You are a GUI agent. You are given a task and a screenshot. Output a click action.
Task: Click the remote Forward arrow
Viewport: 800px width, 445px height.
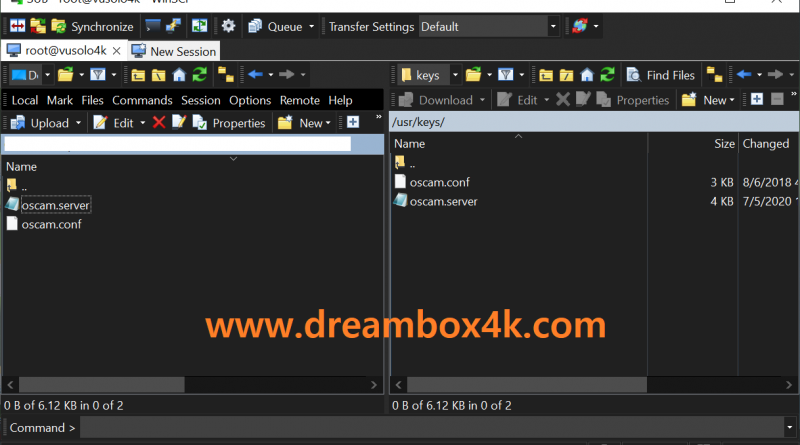pos(776,75)
